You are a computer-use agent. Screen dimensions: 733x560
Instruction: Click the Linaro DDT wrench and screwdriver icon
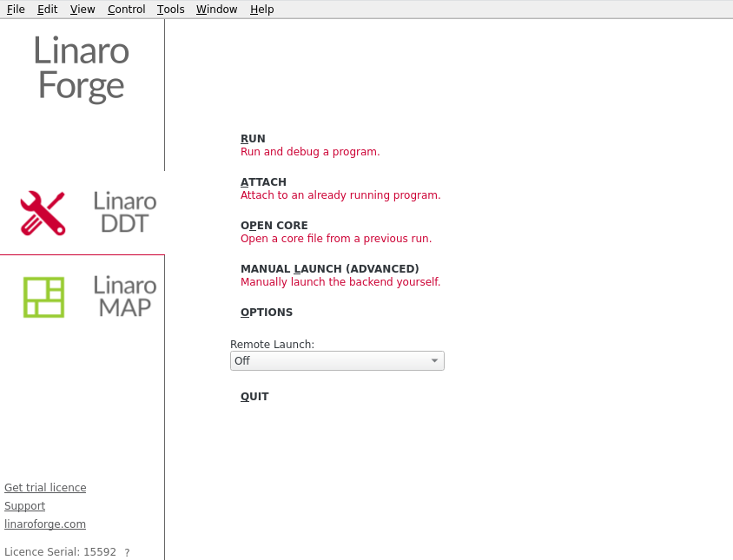[43, 213]
